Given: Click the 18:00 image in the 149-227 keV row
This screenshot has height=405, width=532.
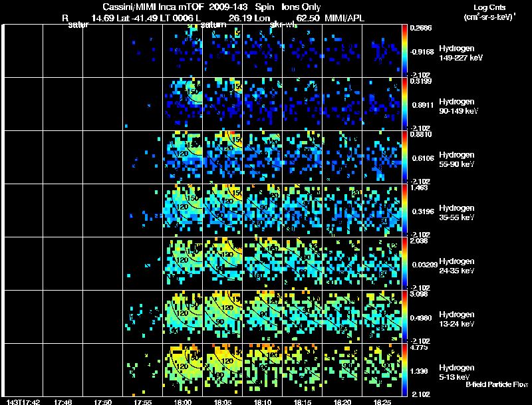Looking at the screenshot, I should [182, 51].
